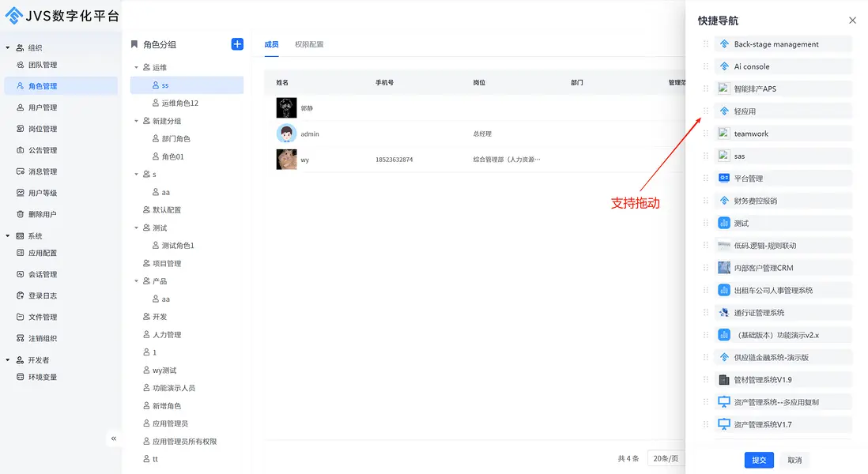Collapse the s role group

pyautogui.click(x=136, y=175)
